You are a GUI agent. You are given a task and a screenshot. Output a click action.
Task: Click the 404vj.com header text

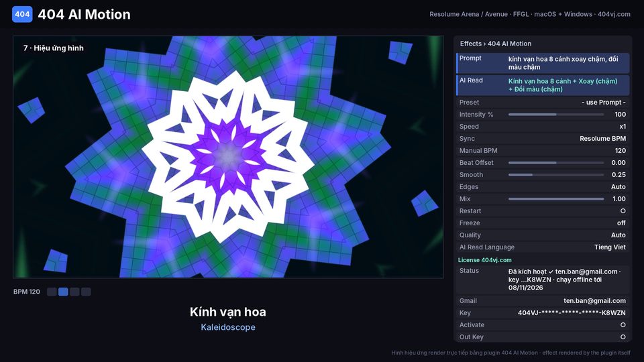614,14
